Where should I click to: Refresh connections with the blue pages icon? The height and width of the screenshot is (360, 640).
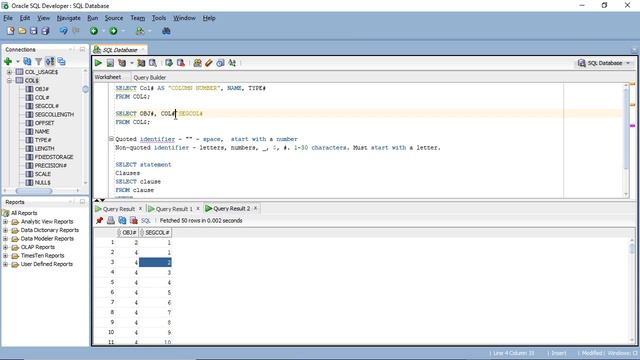pyautogui.click(x=27, y=62)
